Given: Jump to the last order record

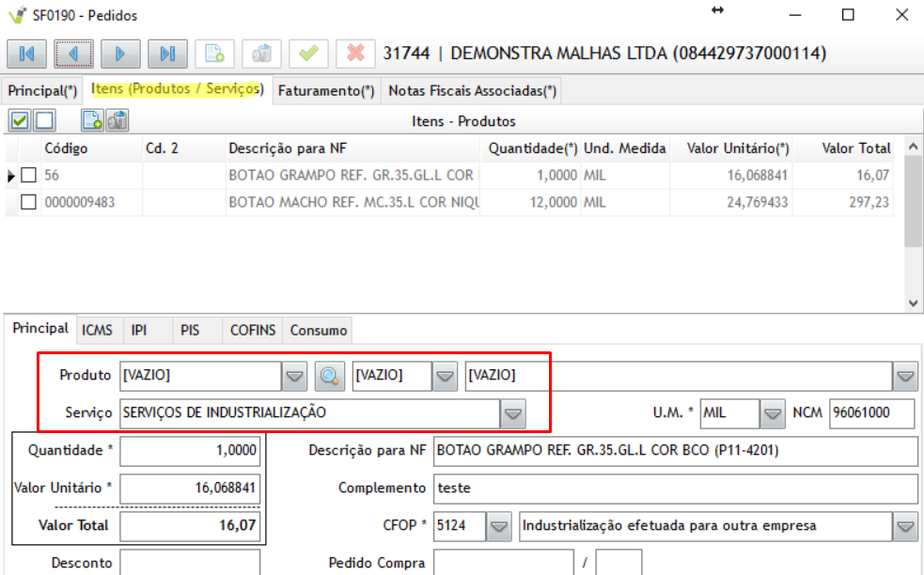Looking at the screenshot, I should (167, 54).
